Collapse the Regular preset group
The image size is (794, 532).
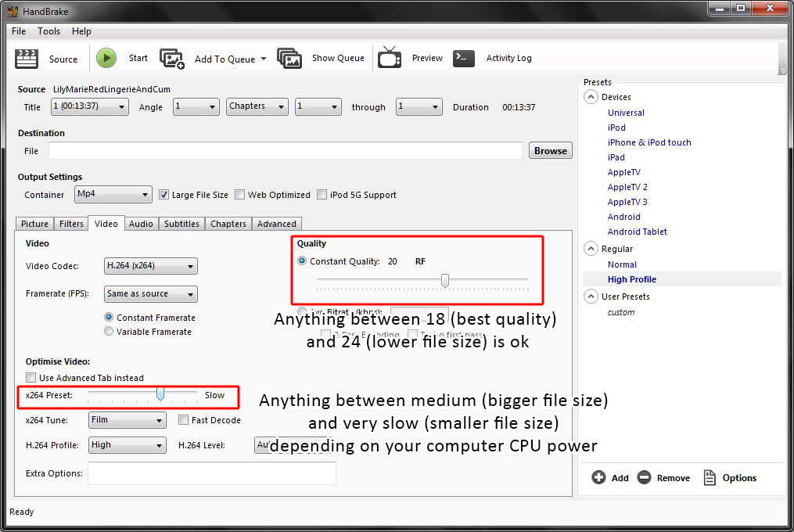pos(591,249)
